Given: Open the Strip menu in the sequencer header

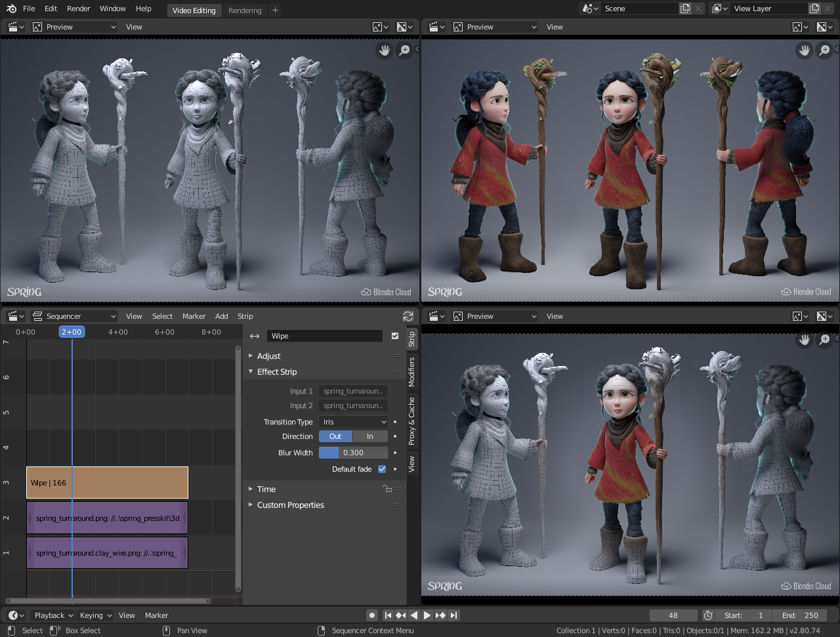Looking at the screenshot, I should click(245, 316).
